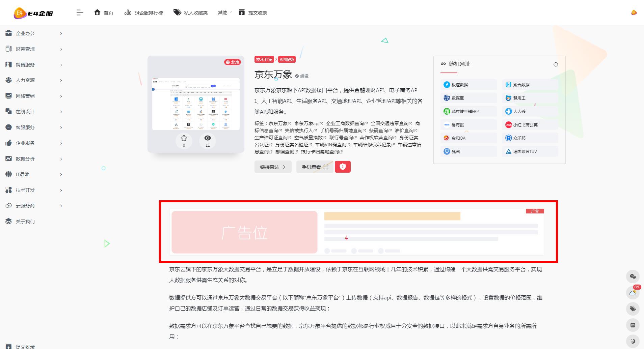The width and height of the screenshot is (644, 349).
Task: Open 猿圈 random site
Action: click(468, 151)
